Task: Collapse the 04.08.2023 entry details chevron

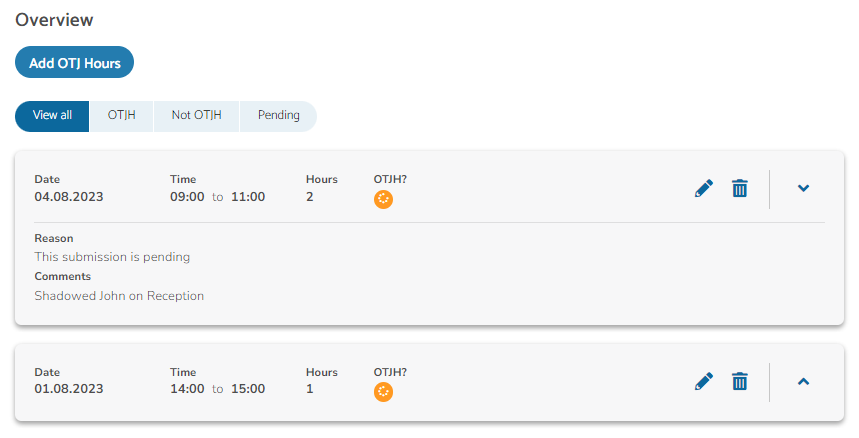Action: tap(803, 188)
